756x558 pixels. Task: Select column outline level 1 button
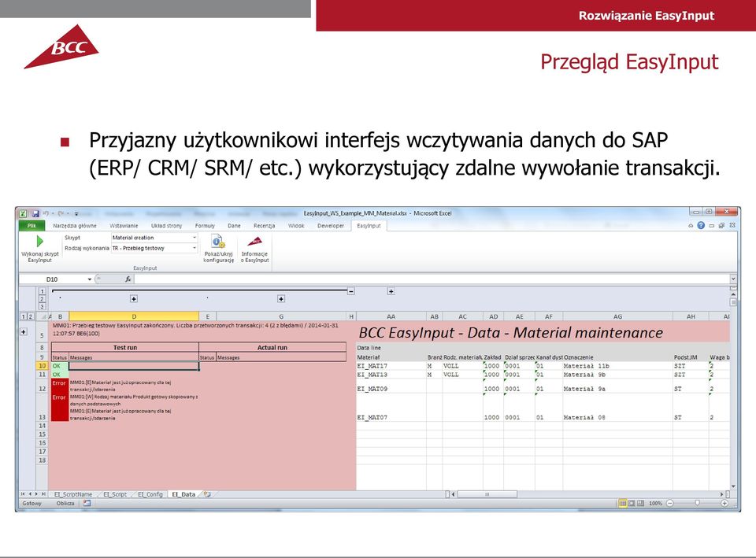[x=43, y=291]
